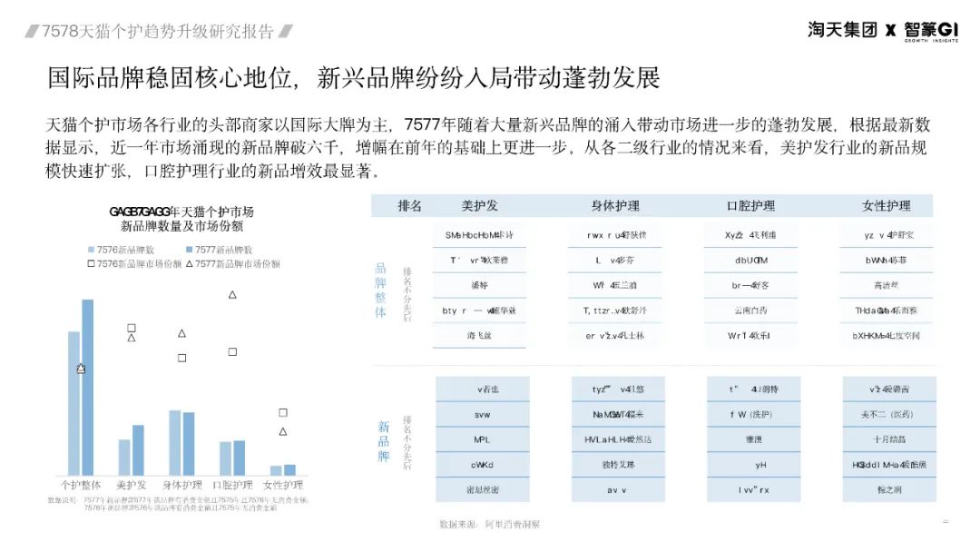Viewport: 980px width, 552px height.
Task: Click the darker bar above chart label 女性护理
Action: (x=290, y=470)
